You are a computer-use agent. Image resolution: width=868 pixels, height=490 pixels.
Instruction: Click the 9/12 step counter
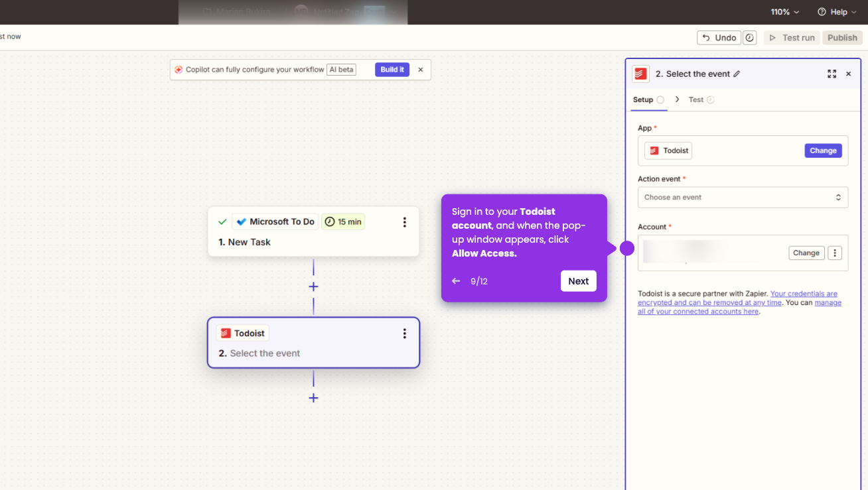coord(479,281)
